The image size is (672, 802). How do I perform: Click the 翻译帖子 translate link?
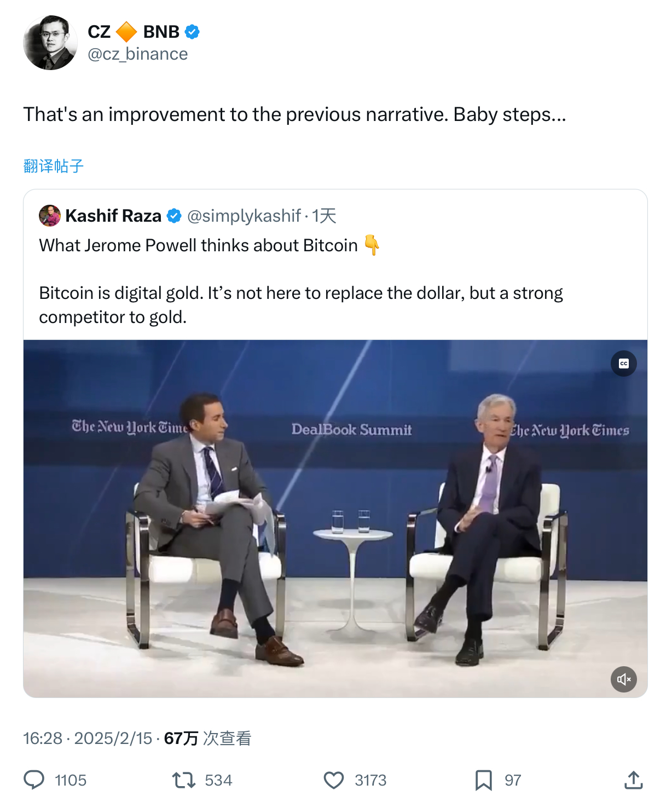54,166
